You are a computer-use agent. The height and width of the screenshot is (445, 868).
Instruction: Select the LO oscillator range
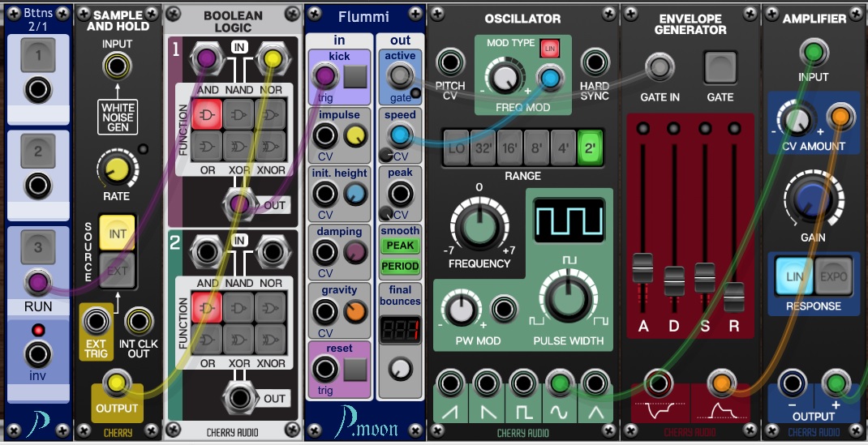pos(458,147)
